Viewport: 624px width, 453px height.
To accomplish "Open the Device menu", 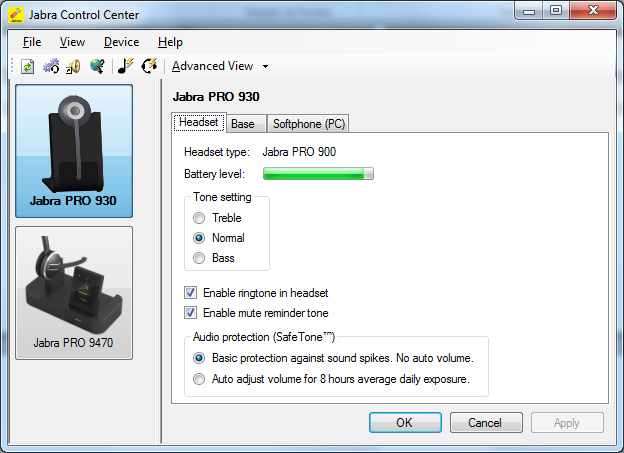I will tap(121, 42).
